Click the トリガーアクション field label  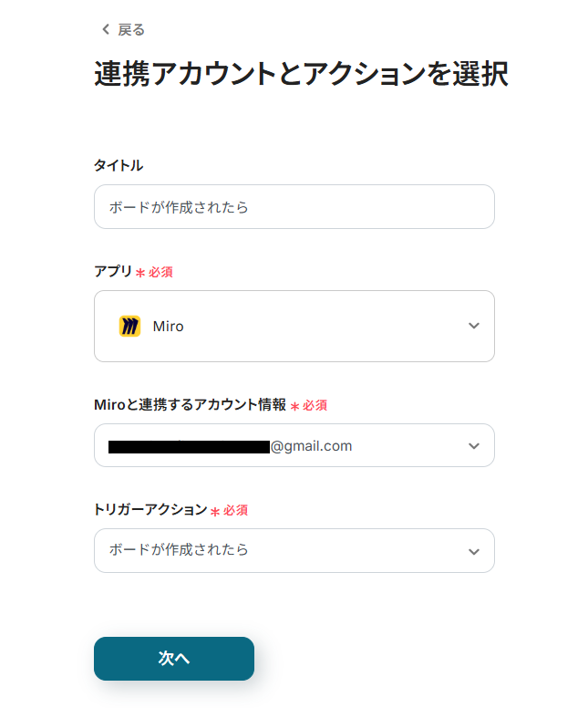click(x=150, y=509)
